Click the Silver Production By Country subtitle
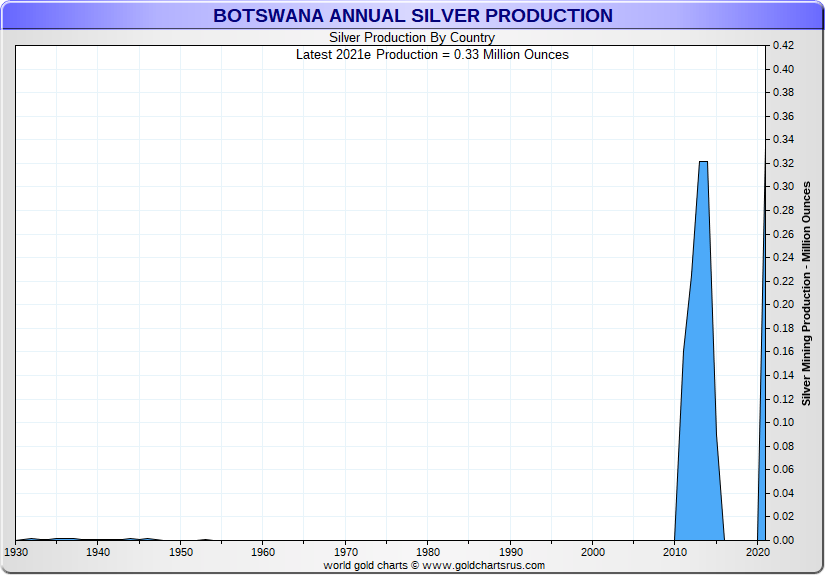The height and width of the screenshot is (575, 825). pos(412,38)
